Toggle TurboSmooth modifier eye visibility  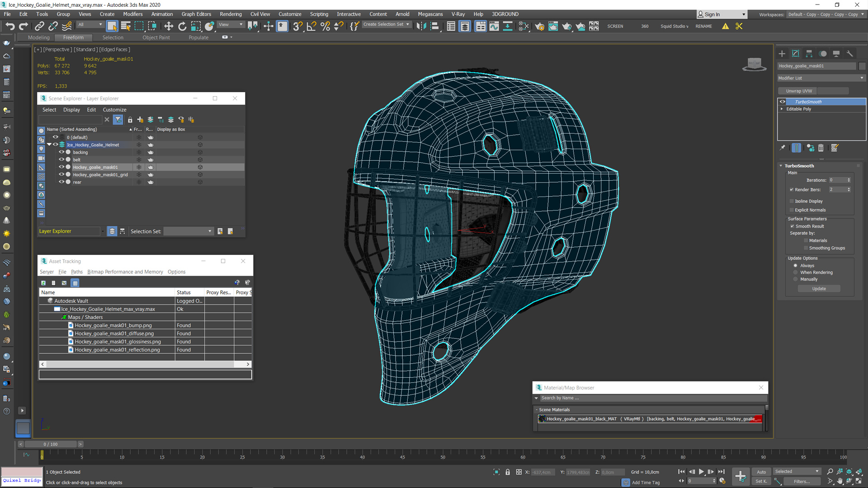783,102
